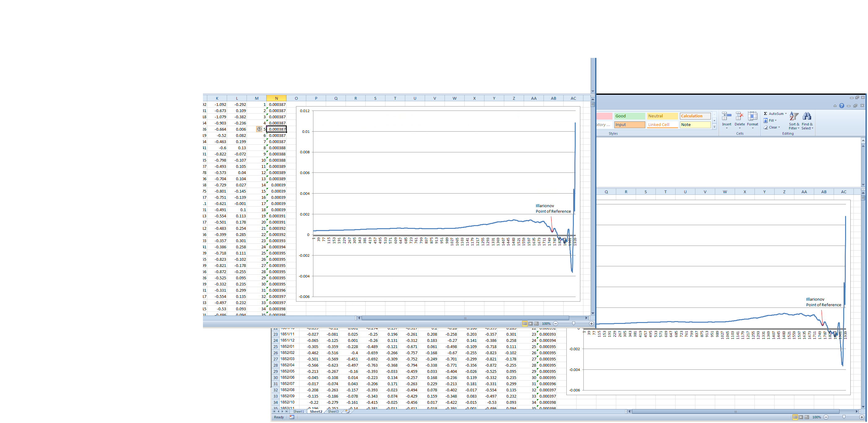Click the Sort & Filter icon
The image size is (868, 423).
(x=793, y=116)
